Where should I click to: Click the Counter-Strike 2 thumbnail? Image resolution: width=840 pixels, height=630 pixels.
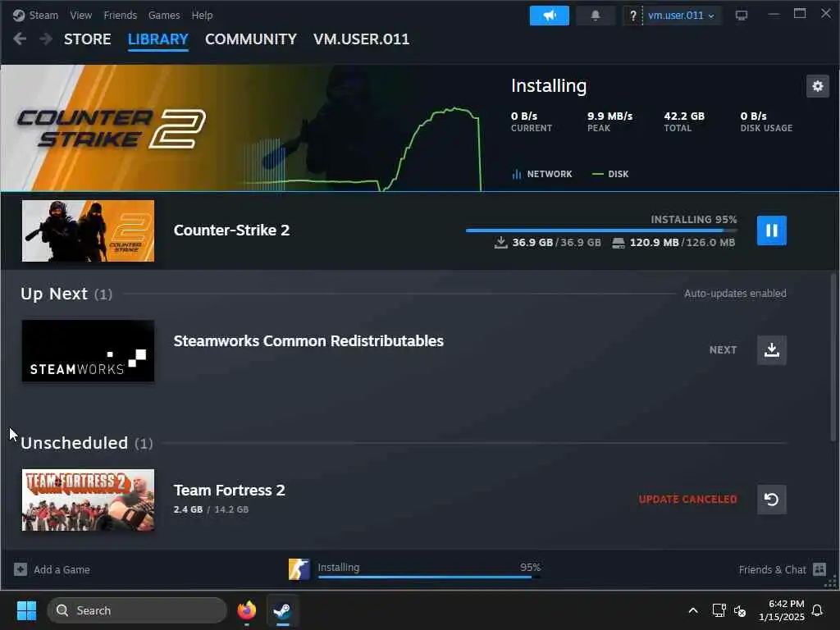click(x=88, y=231)
